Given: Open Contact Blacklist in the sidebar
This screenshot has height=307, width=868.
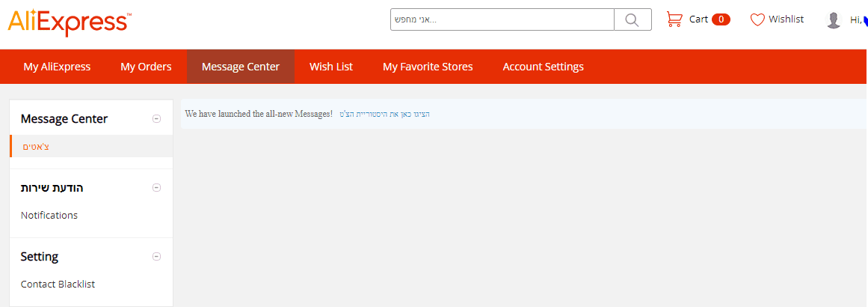Looking at the screenshot, I should coord(58,285).
